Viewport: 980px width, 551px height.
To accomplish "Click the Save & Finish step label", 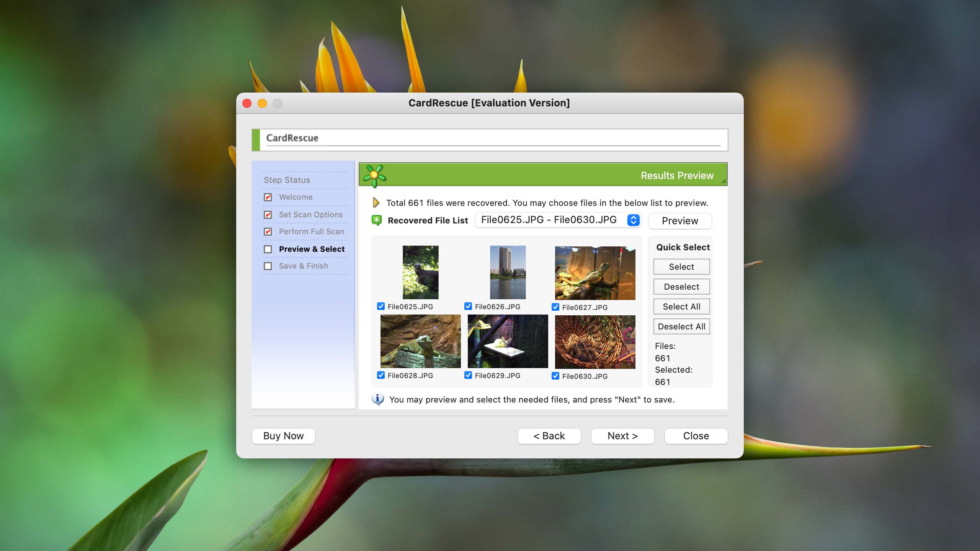I will tap(303, 266).
